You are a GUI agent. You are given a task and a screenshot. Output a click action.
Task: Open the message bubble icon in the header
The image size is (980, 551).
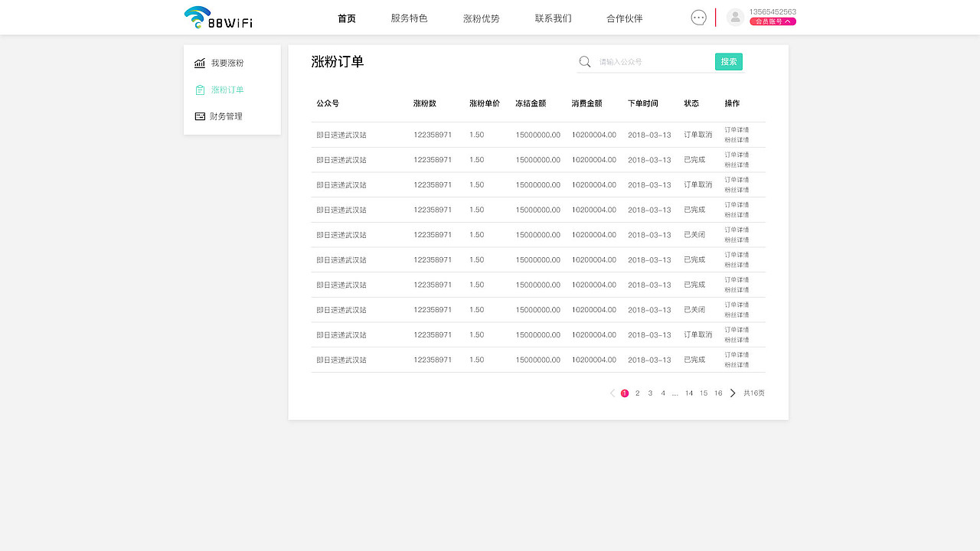[x=698, y=17]
